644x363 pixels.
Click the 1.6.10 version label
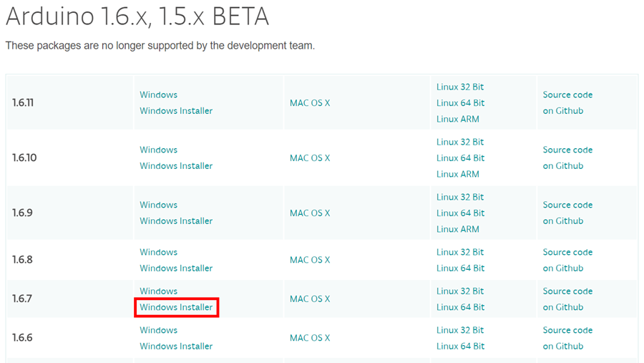[x=24, y=158]
